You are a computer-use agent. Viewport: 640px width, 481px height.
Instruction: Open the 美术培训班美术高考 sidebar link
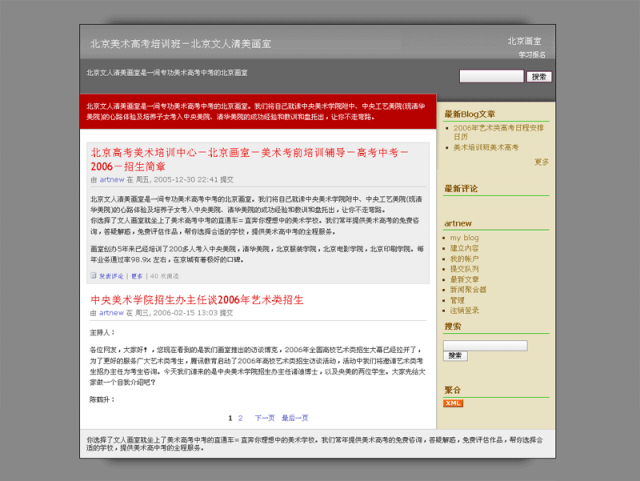[x=486, y=147]
